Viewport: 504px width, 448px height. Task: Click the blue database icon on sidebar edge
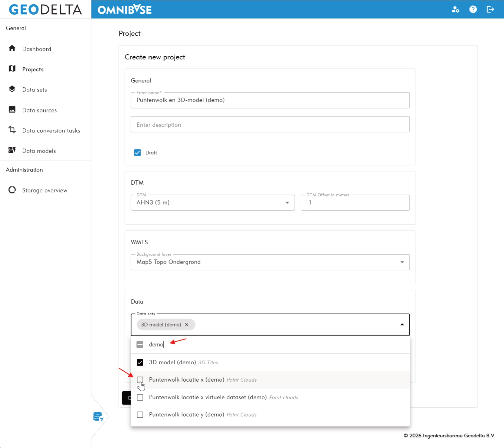(98, 417)
